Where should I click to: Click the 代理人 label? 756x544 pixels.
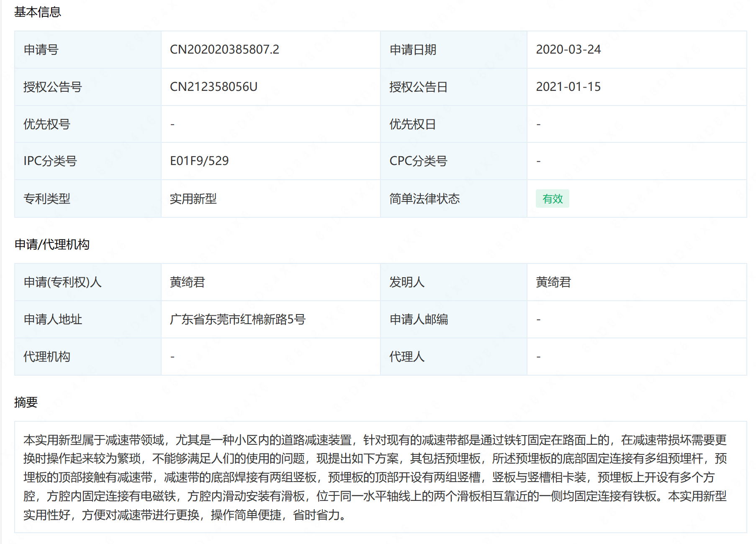[x=407, y=356]
